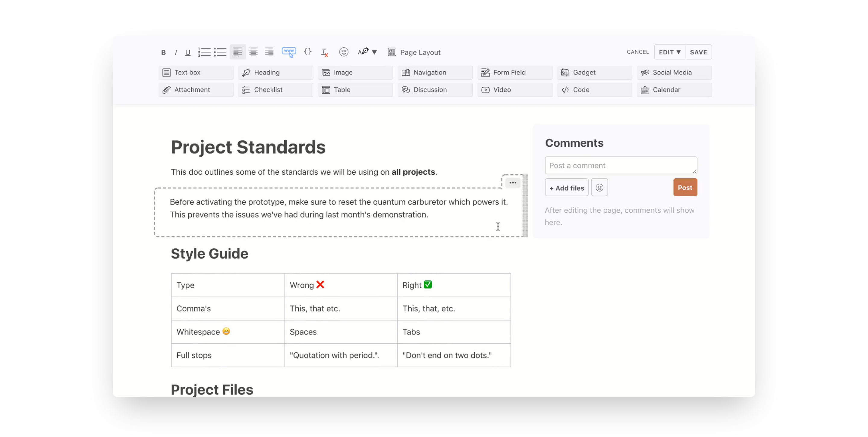Add an Image block
Image resolution: width=868 pixels, height=437 pixels.
pyautogui.click(x=355, y=72)
